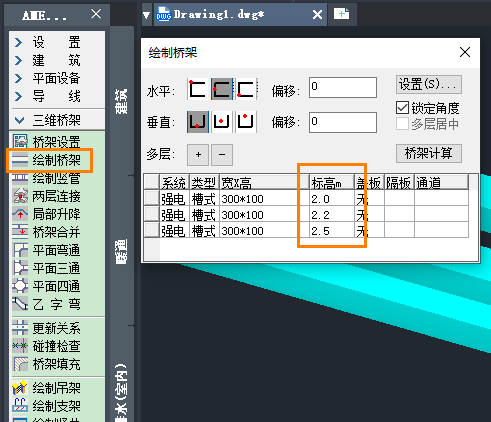Open the drawing tab list dropdown arrow
The image size is (491, 422).
tap(146, 15)
